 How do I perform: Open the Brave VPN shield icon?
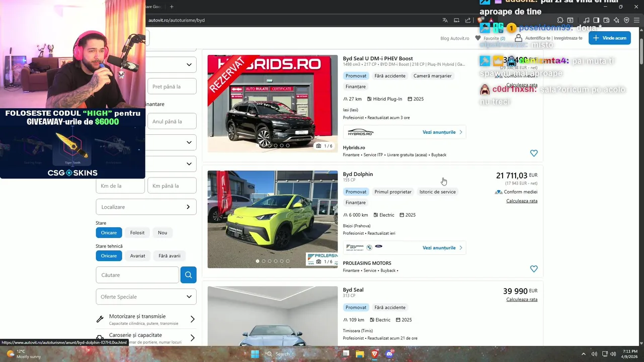(626, 20)
